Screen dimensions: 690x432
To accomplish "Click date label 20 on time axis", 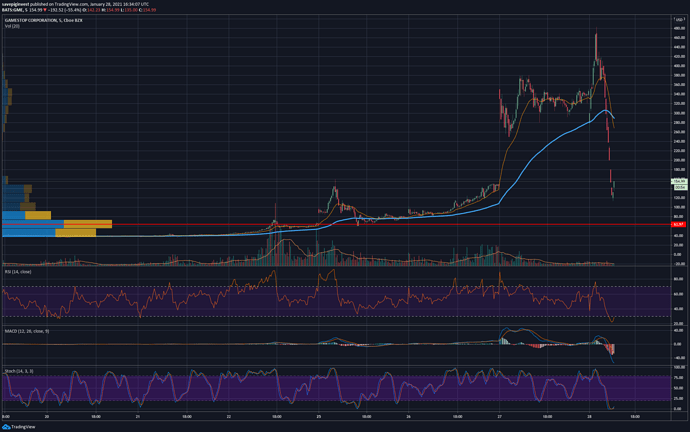I will (47, 416).
